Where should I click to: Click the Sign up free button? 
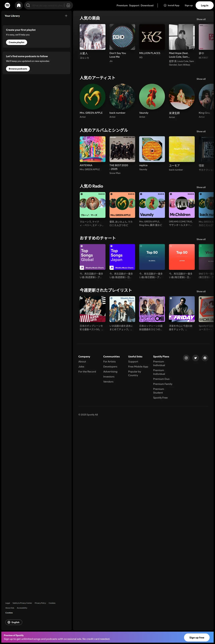[197, 637]
